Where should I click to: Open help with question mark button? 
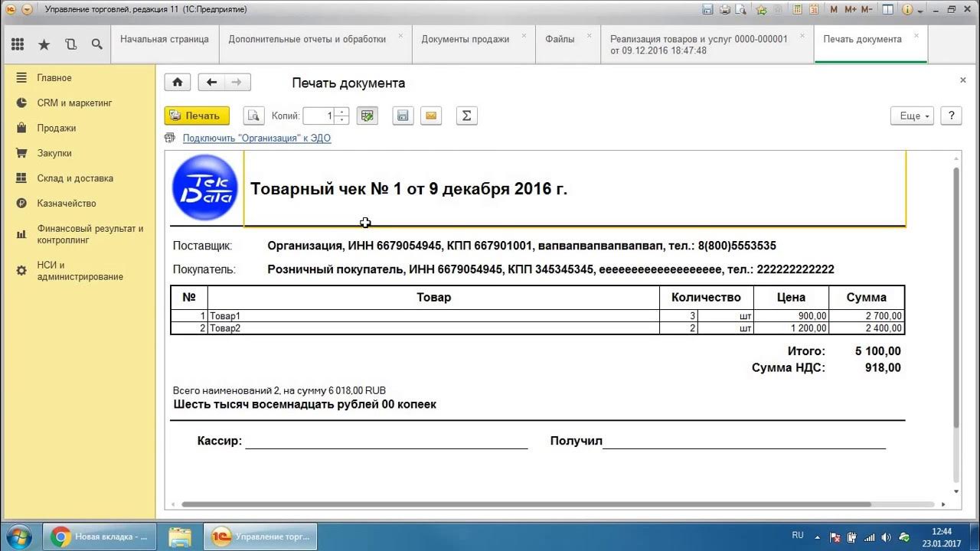tap(951, 116)
